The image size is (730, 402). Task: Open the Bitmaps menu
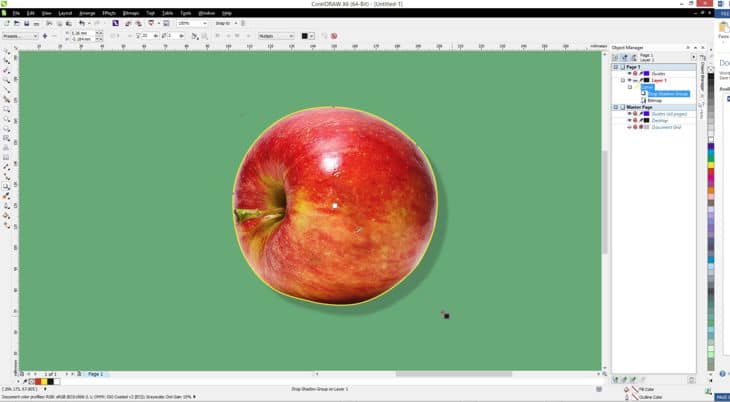(131, 14)
